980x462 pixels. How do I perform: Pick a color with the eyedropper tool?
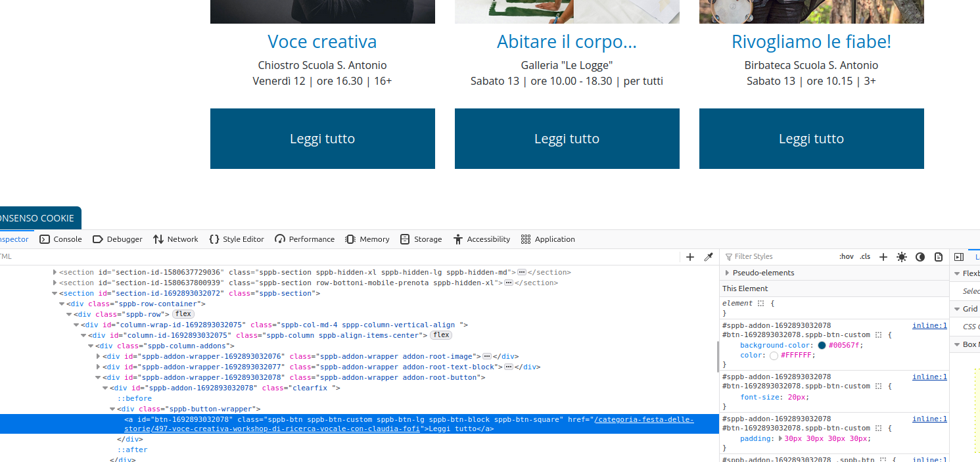pyautogui.click(x=709, y=257)
